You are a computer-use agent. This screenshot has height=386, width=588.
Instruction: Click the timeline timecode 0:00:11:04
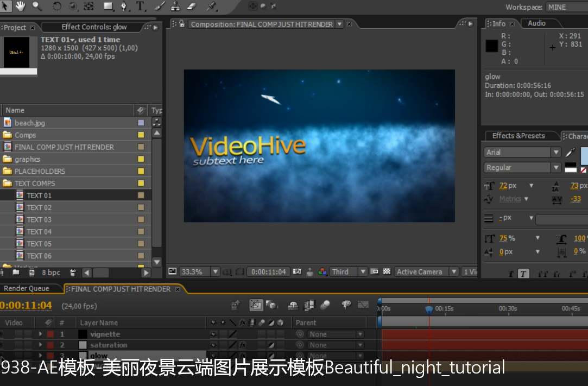[26, 305]
